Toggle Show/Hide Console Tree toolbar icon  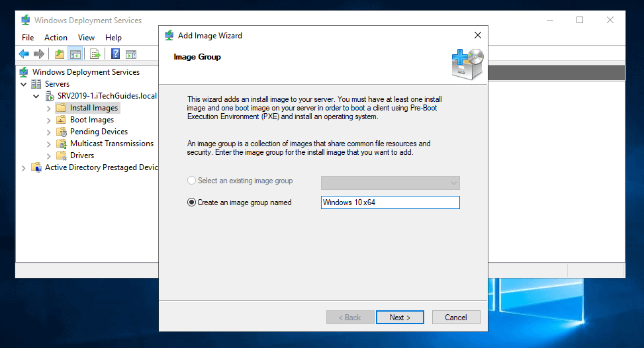pos(75,54)
